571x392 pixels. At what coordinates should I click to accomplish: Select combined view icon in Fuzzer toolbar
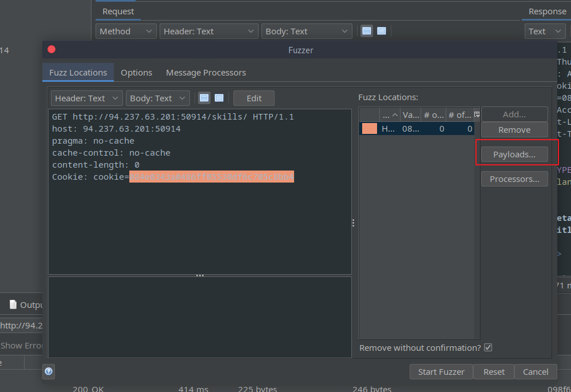click(219, 98)
